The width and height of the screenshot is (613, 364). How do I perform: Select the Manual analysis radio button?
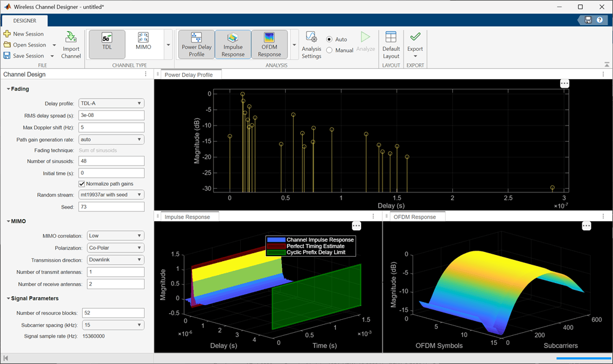pyautogui.click(x=329, y=50)
